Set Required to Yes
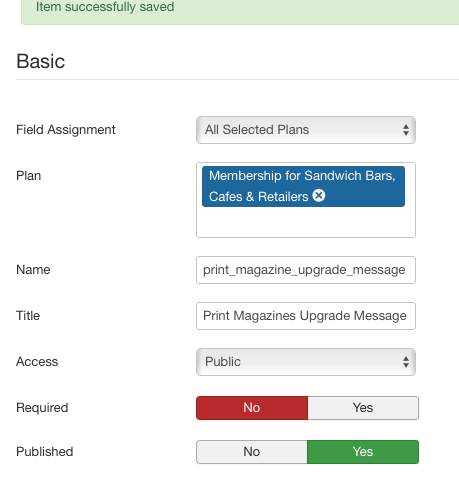Screen dimensions: 459x479 (363, 408)
